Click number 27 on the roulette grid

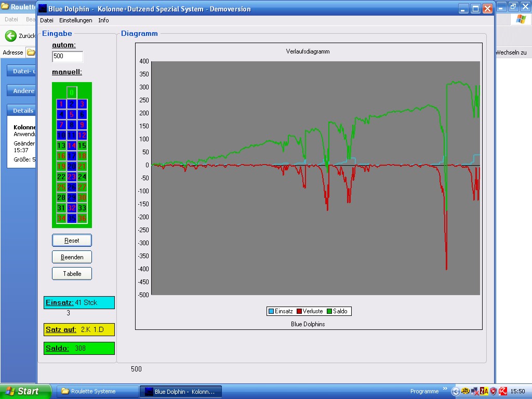(x=82, y=187)
